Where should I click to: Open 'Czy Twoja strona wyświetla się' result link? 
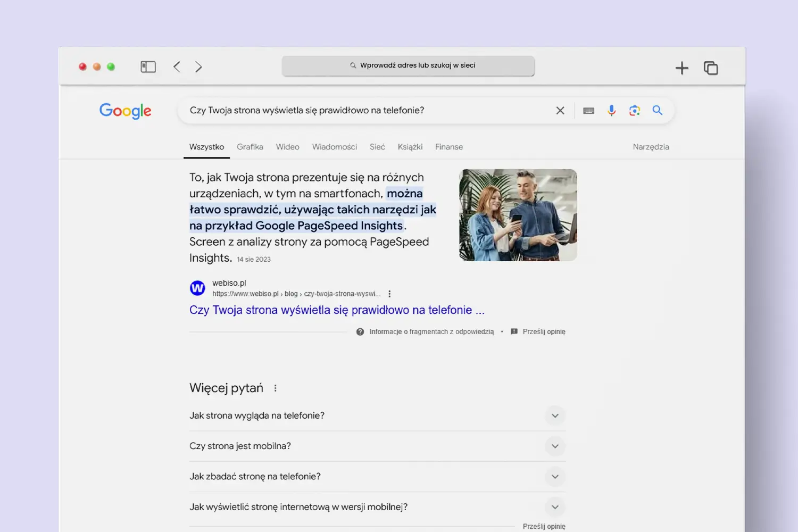tap(337, 310)
